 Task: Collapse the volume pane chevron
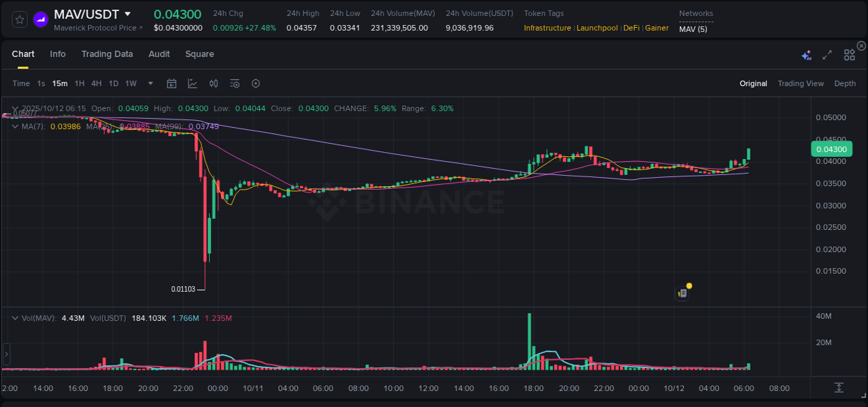15,317
